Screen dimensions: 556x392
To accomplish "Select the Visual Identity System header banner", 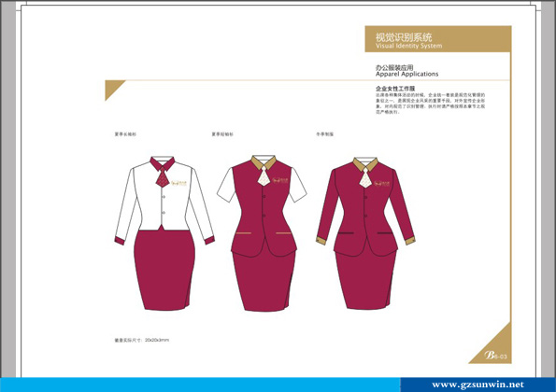I will point(438,39).
